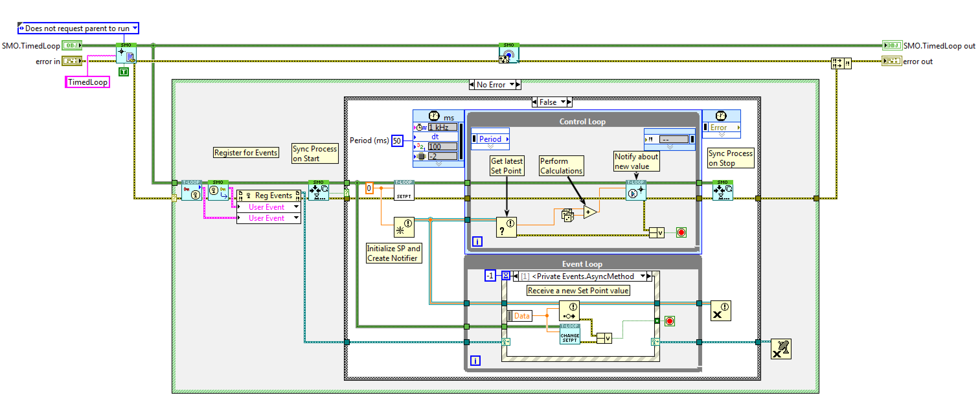Click the T-LOOP SETPT node
Screen dimensions: 980x404
(x=404, y=191)
